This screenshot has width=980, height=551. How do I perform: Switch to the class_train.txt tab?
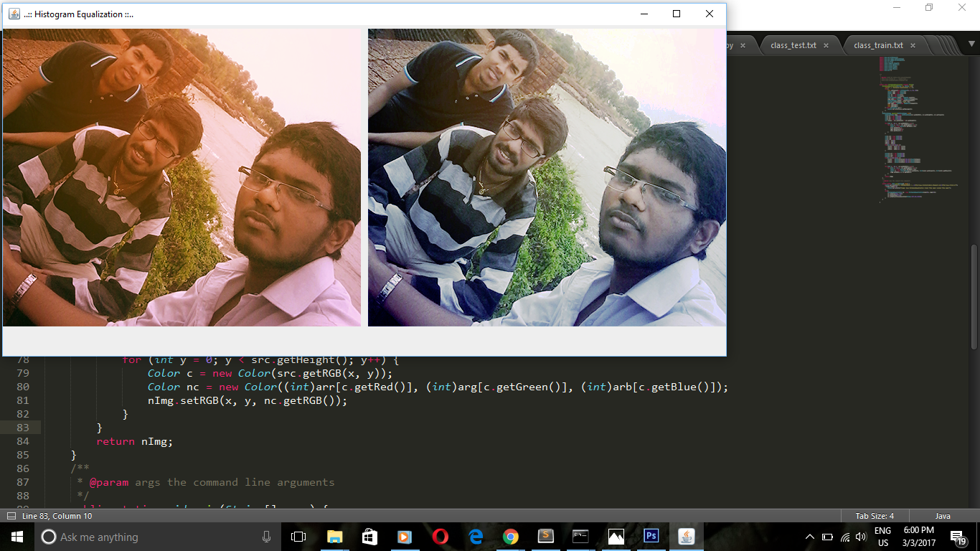click(x=878, y=45)
